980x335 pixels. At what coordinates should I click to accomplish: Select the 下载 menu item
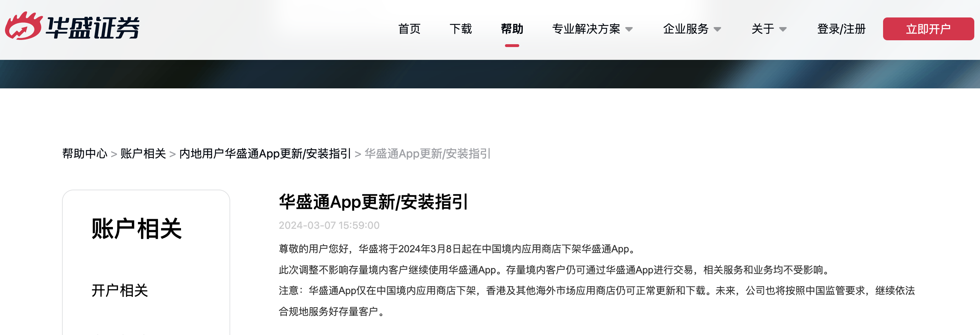(x=461, y=29)
